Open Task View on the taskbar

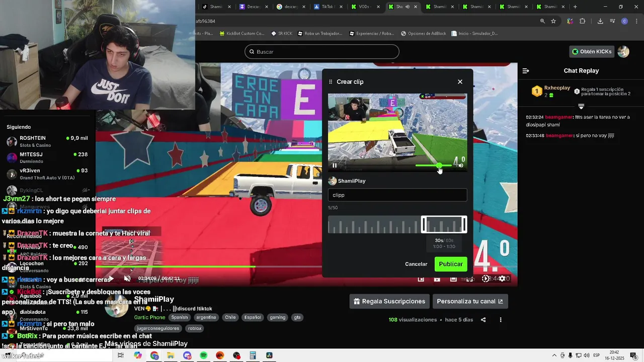[x=121, y=355]
